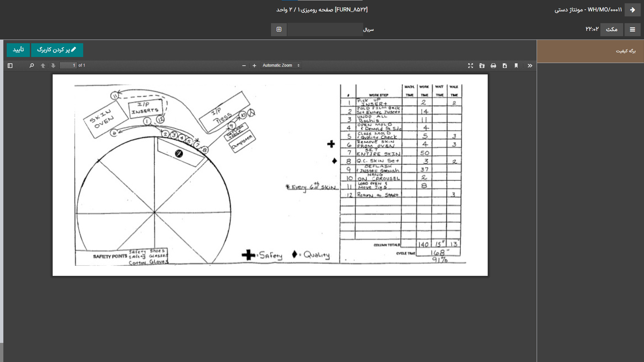The width and height of the screenshot is (644, 362).
Task: Click the current view bookmark icon
Action: [x=516, y=66]
